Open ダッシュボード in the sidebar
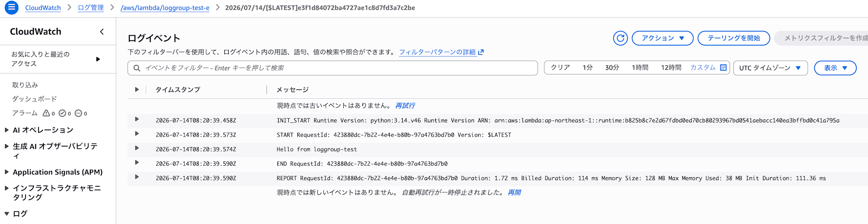 click(34, 99)
